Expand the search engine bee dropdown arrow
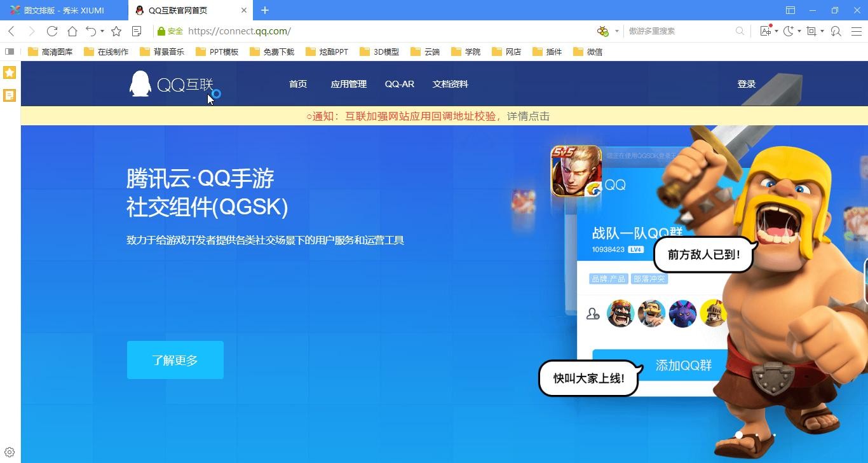Screen dimensions: 868x463 point(616,31)
